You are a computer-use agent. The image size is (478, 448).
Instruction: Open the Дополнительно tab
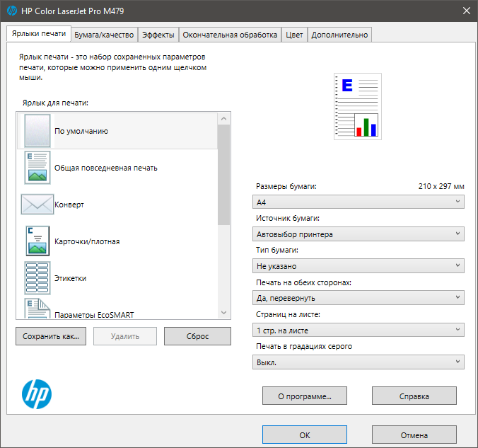point(339,35)
